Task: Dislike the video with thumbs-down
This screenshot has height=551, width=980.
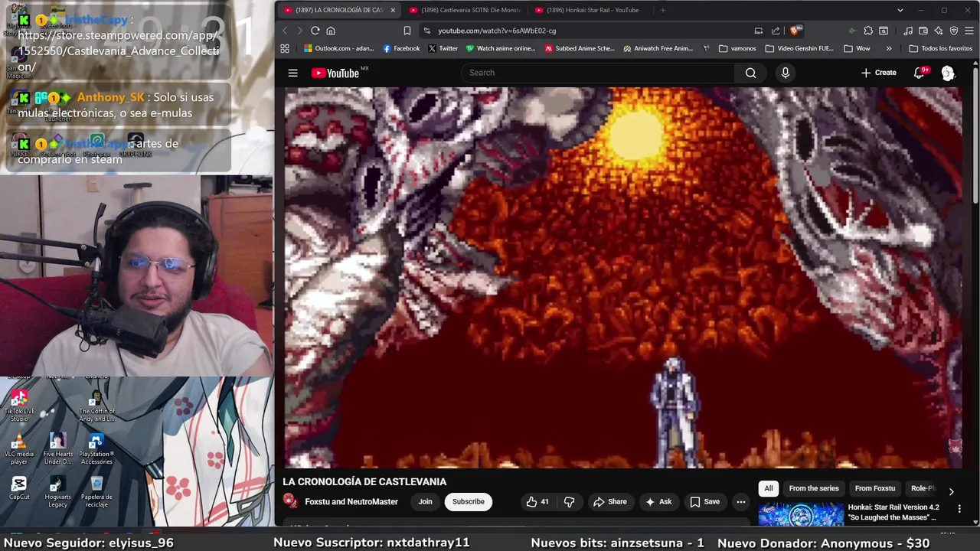Action: tap(570, 502)
